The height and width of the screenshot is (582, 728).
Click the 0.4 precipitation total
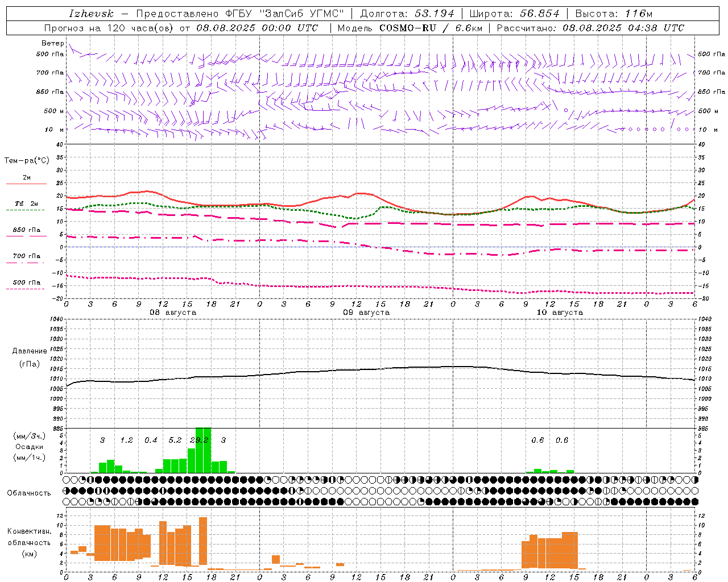(151, 440)
